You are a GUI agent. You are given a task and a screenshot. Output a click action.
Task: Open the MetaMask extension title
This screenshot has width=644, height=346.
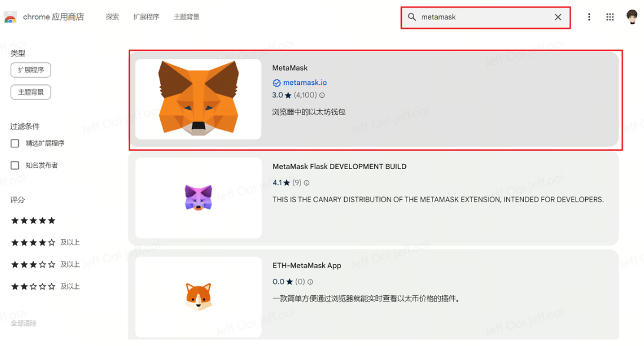pyautogui.click(x=289, y=68)
